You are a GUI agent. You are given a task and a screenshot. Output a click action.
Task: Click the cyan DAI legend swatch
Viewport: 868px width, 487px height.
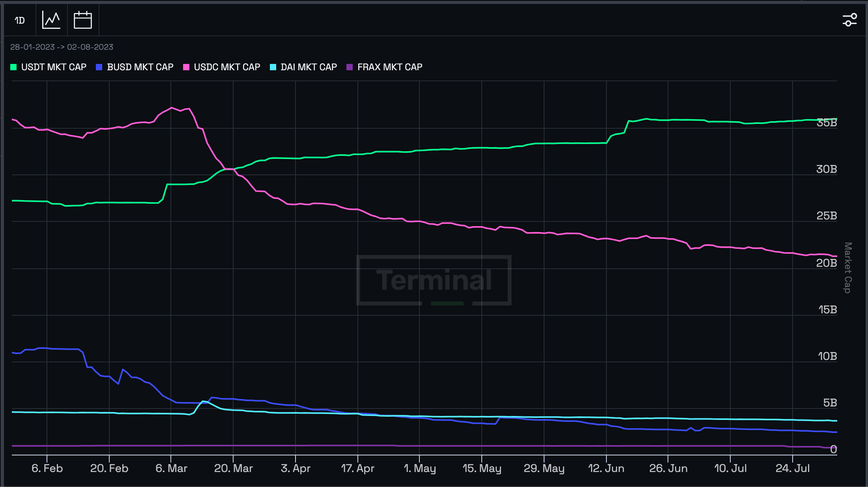coord(273,67)
